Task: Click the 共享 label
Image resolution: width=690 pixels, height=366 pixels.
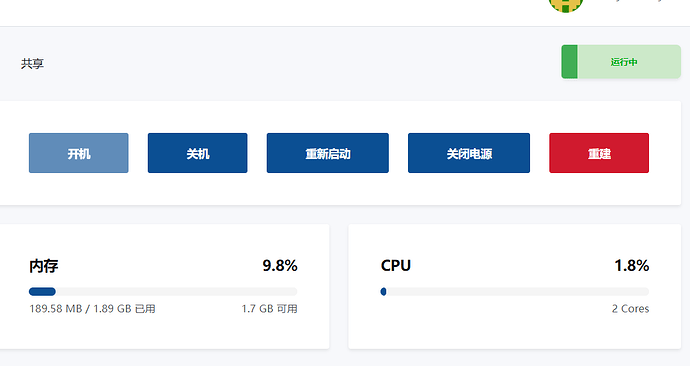Action: pyautogui.click(x=32, y=63)
